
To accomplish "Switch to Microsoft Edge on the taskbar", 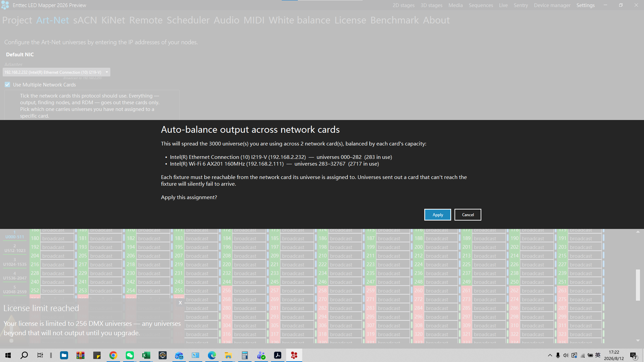I will click(212, 355).
